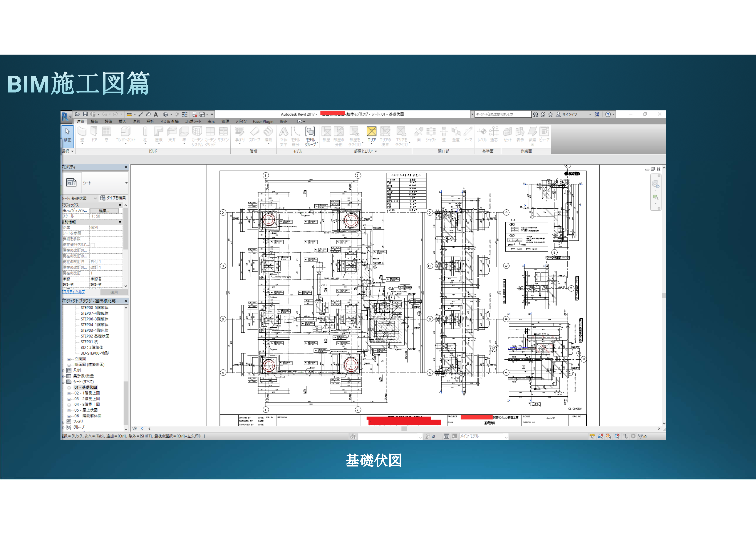Select the モデル グループ tool icon
Screen dimensions: 756x534
coord(310,132)
